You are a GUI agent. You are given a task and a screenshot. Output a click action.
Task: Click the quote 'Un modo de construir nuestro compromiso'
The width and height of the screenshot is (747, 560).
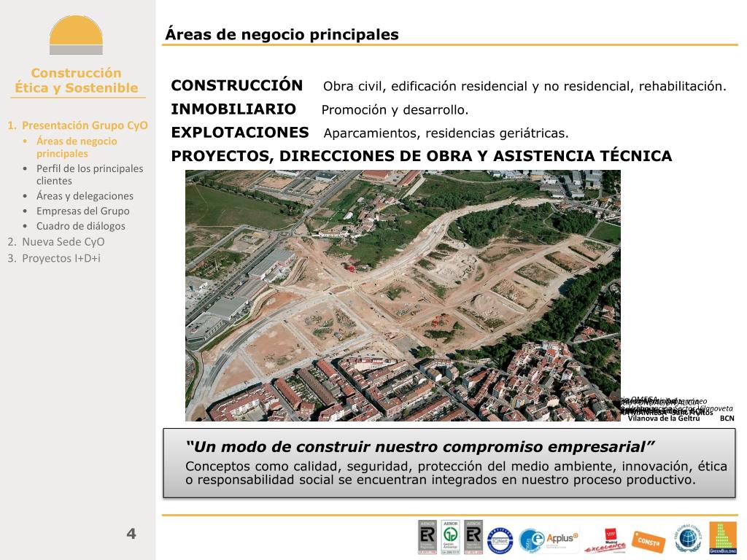(x=419, y=447)
